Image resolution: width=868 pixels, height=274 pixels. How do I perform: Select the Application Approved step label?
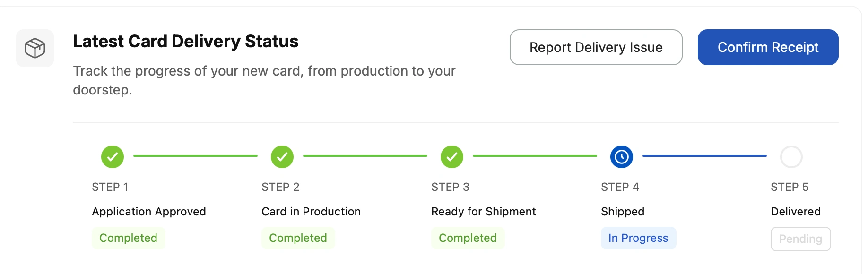pos(149,212)
